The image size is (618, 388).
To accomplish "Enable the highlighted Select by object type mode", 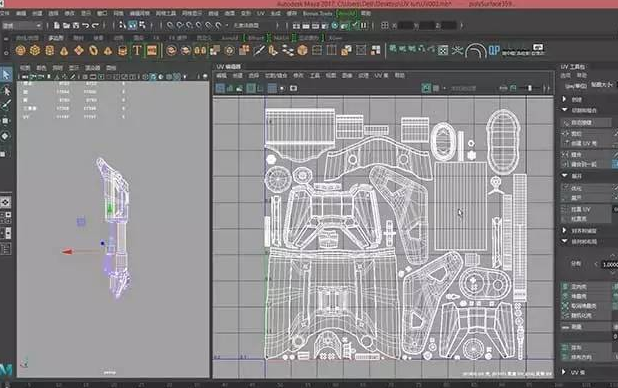I will pos(132,26).
